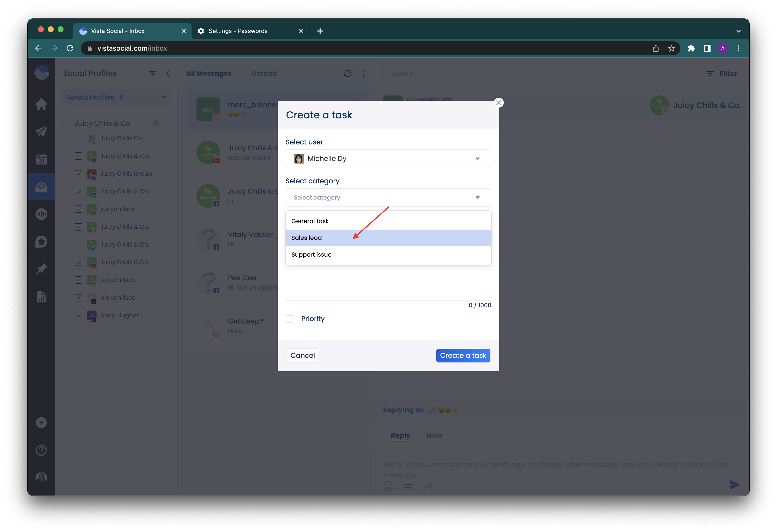Open the Select Profiles dropdown

116,97
